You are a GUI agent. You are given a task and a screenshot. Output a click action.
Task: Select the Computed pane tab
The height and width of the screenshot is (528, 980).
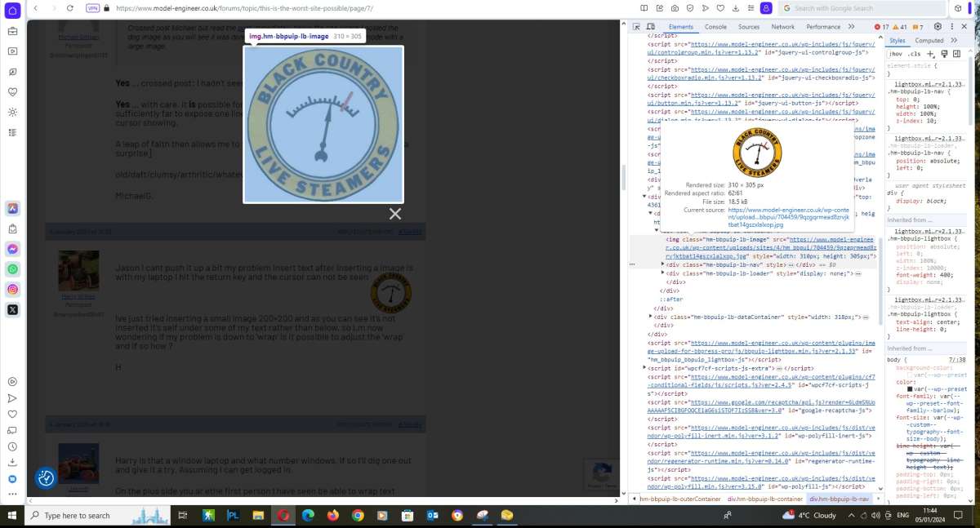click(929, 40)
